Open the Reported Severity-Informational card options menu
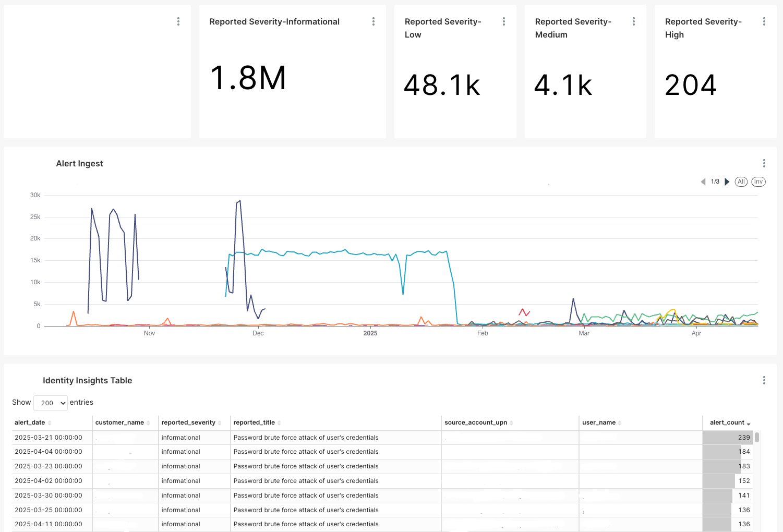Viewport: 783px width, 532px height. (x=374, y=21)
